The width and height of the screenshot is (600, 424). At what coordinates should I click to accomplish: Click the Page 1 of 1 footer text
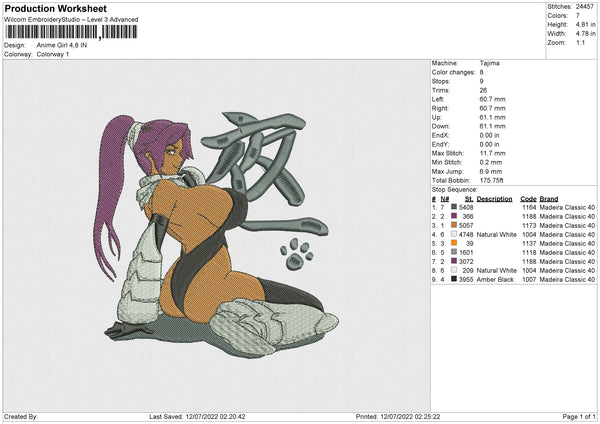pos(579,416)
